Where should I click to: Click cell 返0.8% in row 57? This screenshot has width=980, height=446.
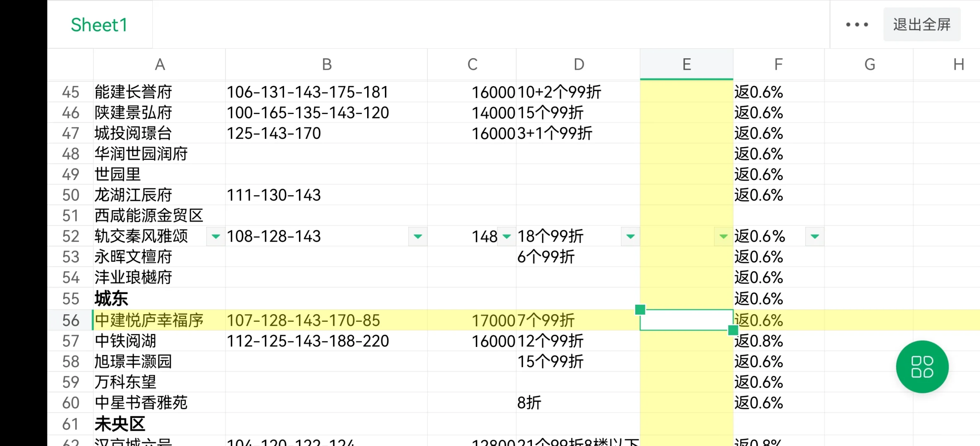coord(778,341)
